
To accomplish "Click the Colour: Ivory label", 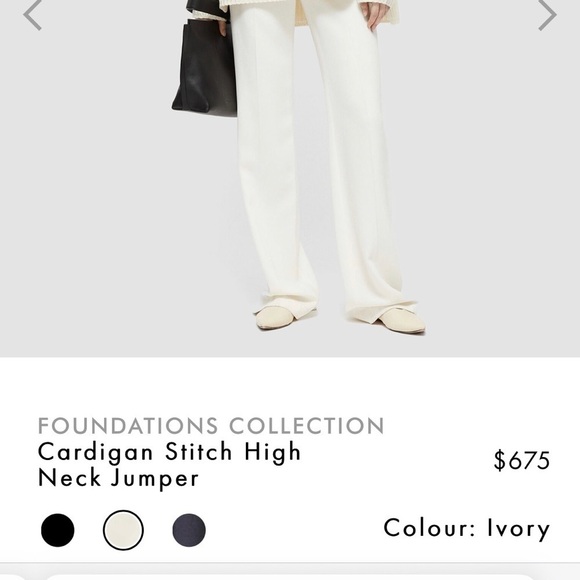I will point(467,529).
